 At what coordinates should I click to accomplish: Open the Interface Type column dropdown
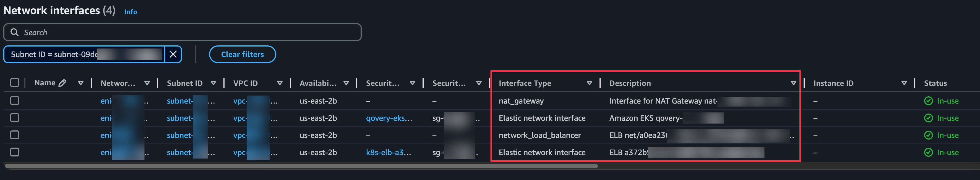tap(590, 82)
